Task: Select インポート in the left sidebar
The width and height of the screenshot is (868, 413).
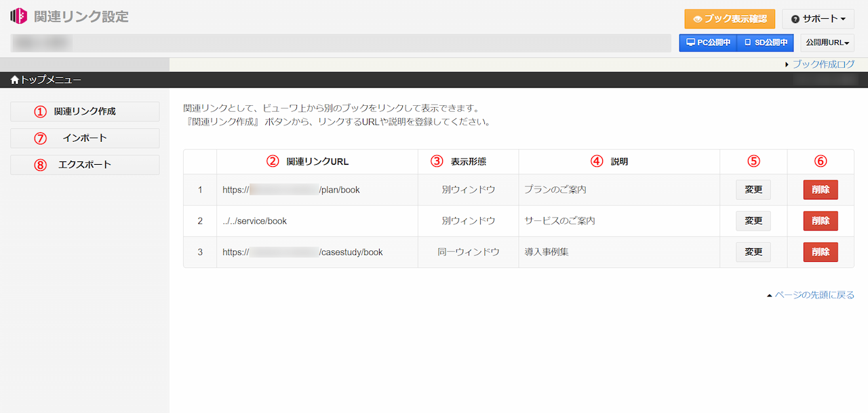Action: click(85, 138)
